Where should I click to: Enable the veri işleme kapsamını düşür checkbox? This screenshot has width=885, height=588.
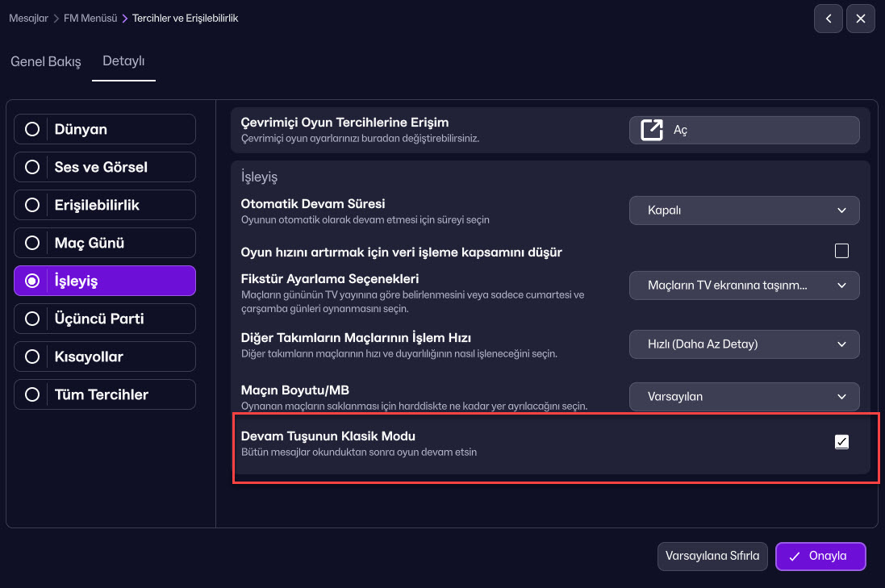(x=841, y=251)
